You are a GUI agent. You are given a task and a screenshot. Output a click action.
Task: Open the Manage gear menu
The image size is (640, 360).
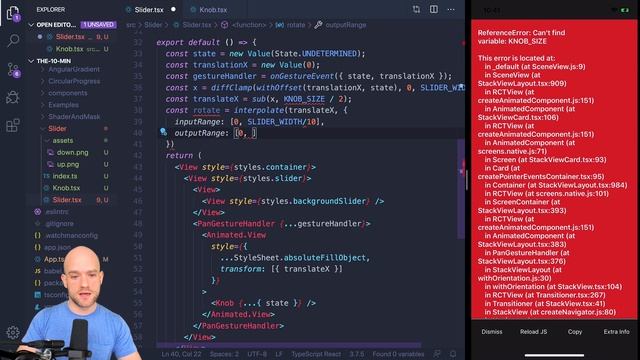tap(13, 333)
